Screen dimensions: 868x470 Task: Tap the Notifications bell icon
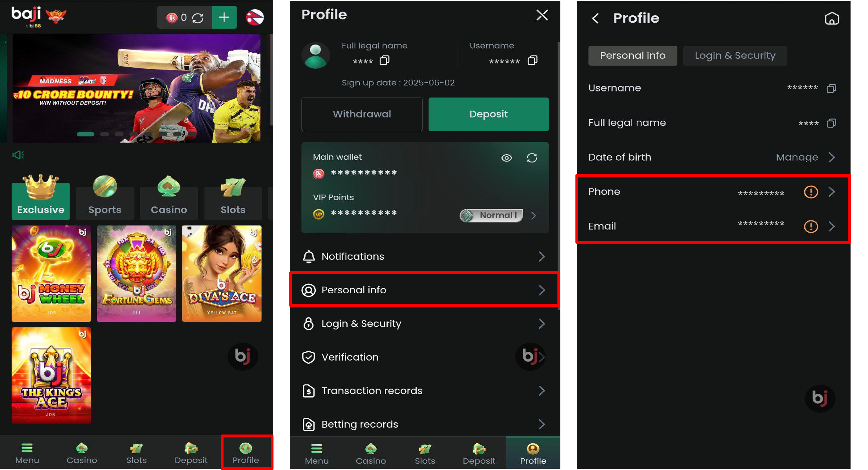tap(309, 257)
